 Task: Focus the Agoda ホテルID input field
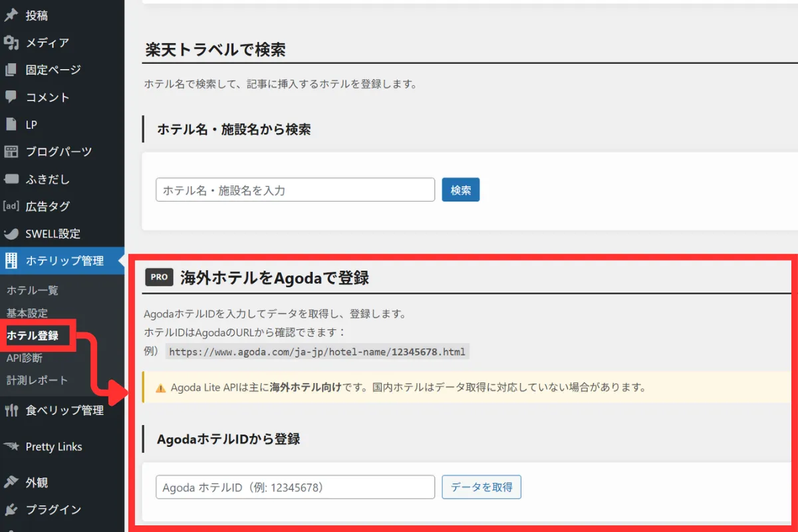(x=295, y=487)
